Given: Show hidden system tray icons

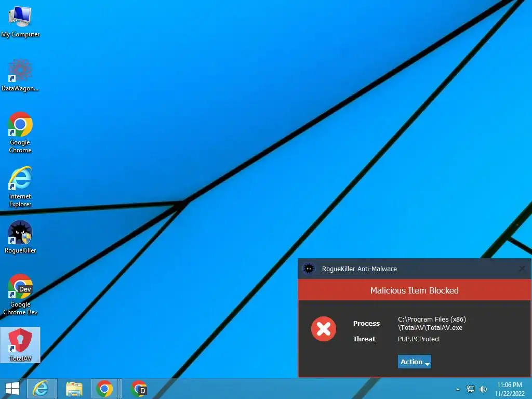Looking at the screenshot, I should pyautogui.click(x=458, y=389).
